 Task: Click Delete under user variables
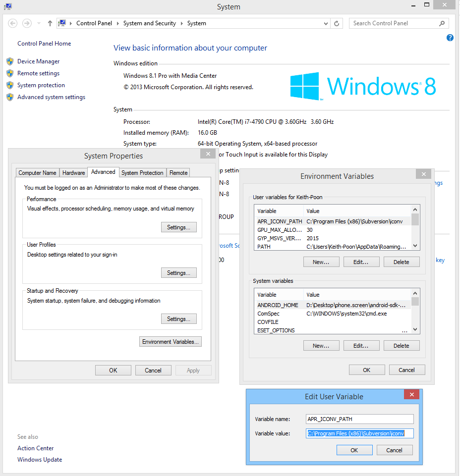coord(402,262)
